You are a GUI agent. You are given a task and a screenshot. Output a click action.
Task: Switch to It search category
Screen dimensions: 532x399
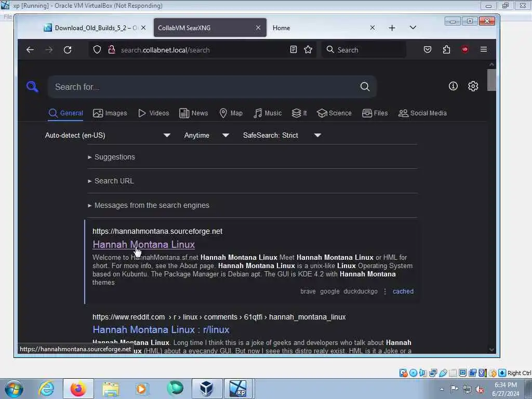tap(299, 113)
